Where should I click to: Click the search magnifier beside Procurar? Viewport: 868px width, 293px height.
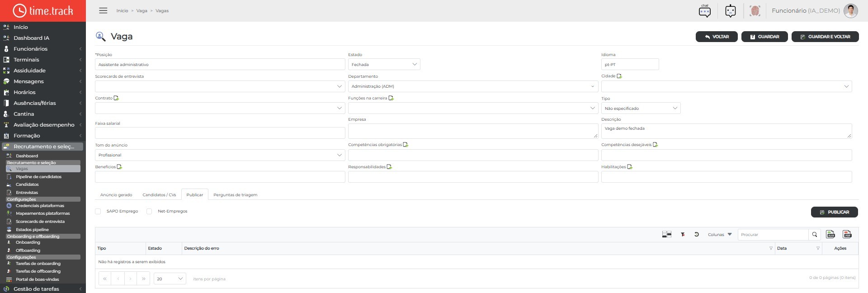(x=815, y=235)
